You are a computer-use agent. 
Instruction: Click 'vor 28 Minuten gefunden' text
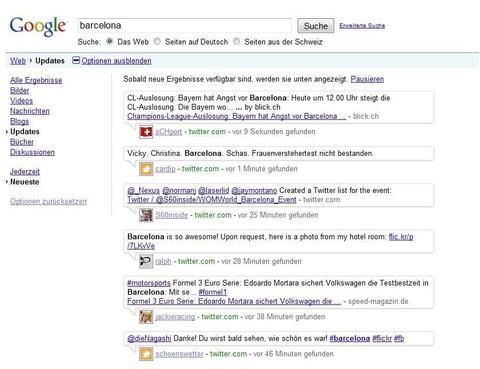click(261, 261)
